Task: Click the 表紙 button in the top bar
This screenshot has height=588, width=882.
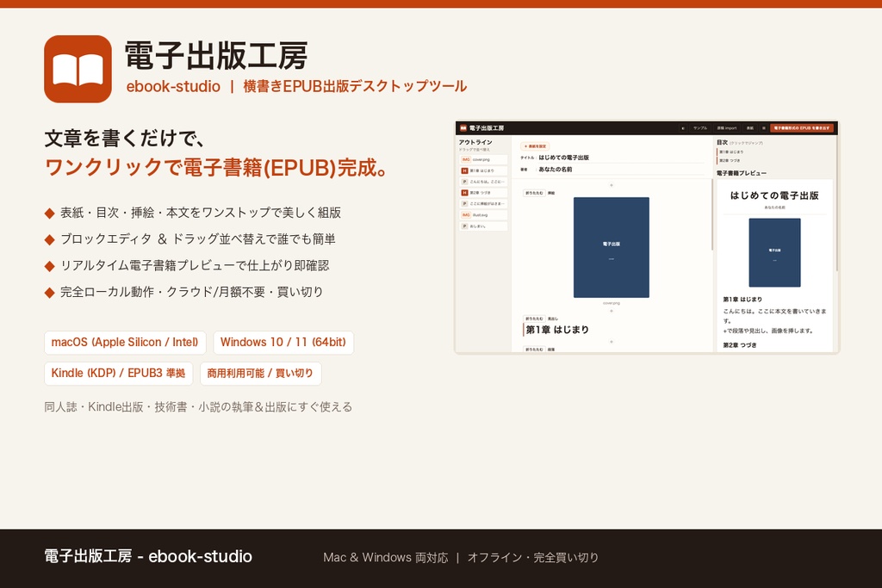Action: point(750,128)
